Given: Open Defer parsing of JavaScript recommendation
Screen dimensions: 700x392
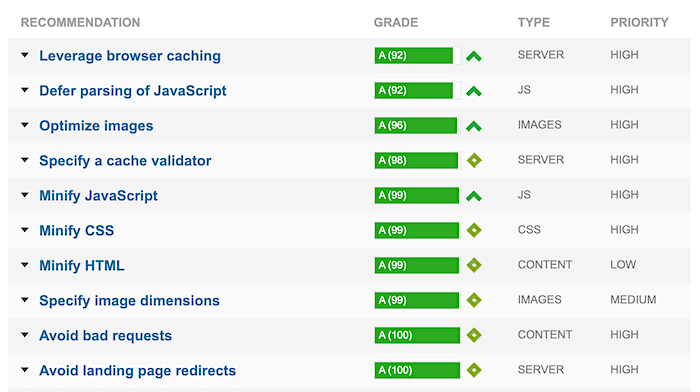Looking at the screenshot, I should click(133, 91).
